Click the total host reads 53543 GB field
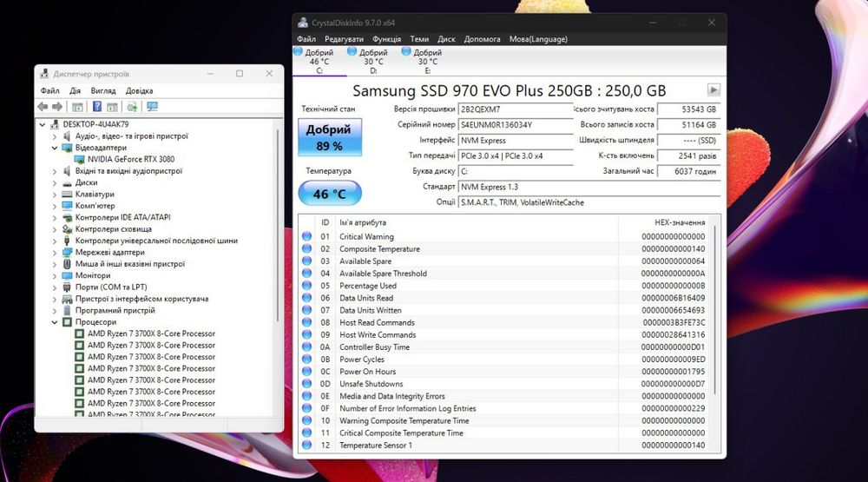 [x=689, y=109]
